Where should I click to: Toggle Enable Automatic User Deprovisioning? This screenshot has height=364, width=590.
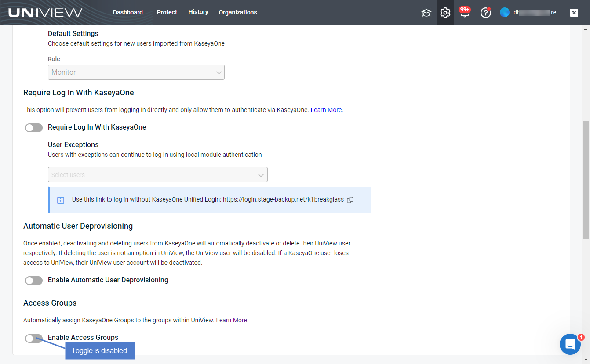click(34, 281)
